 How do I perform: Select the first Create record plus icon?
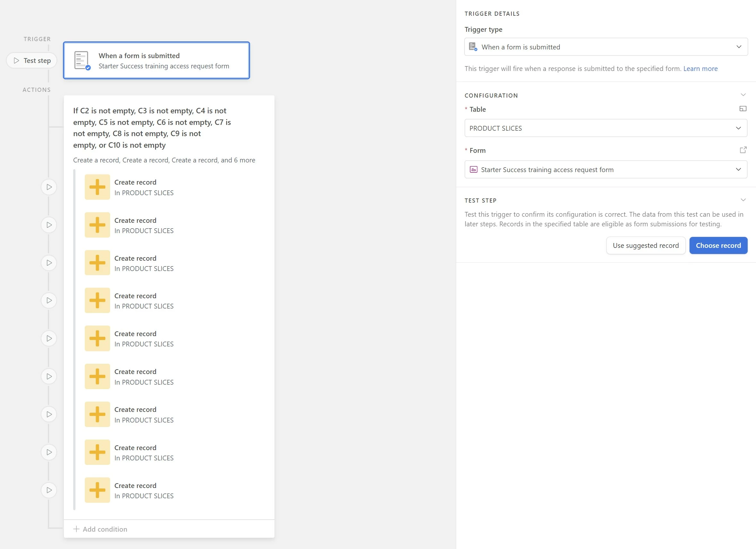(x=97, y=187)
